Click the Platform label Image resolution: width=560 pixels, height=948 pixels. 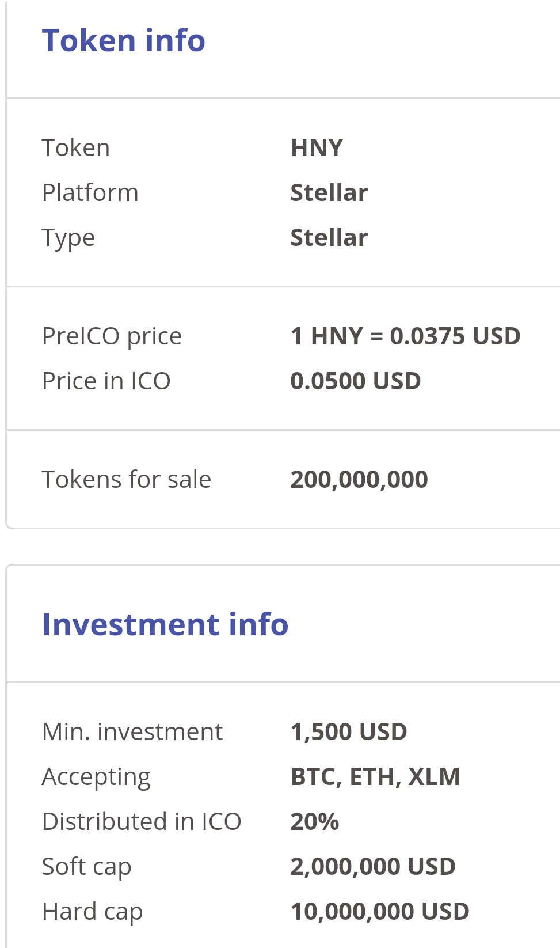coord(90,193)
